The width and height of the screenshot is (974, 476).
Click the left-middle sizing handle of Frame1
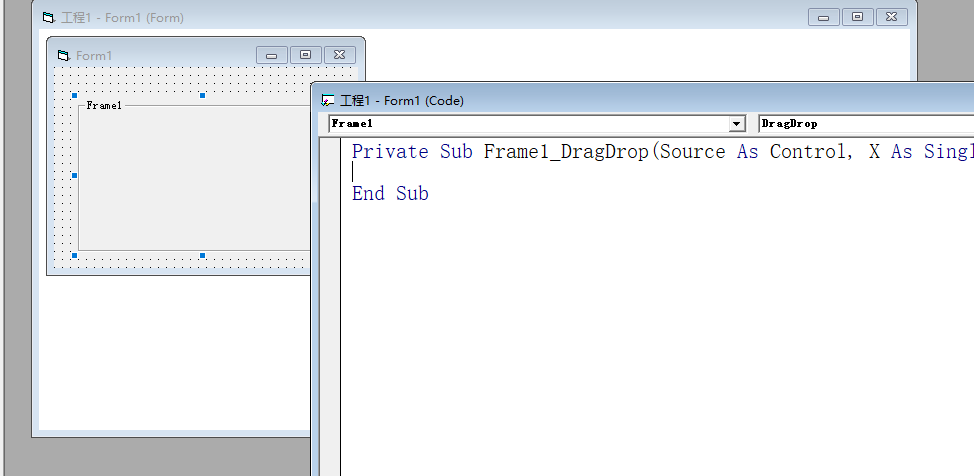[x=75, y=175]
